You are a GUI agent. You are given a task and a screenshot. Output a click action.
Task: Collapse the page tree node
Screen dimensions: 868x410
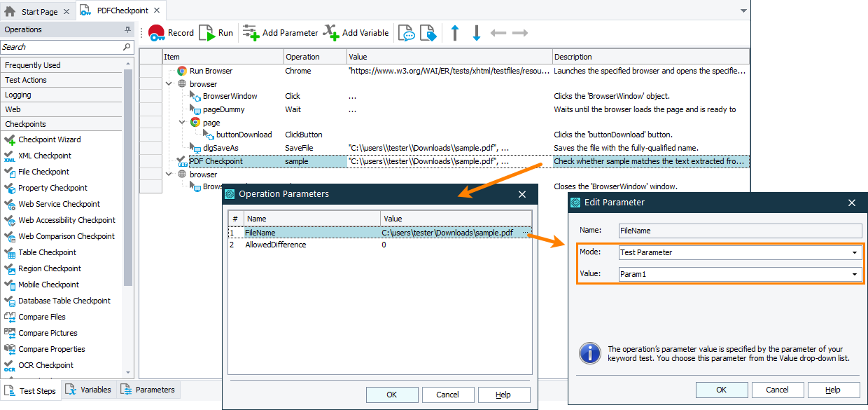pos(183,122)
